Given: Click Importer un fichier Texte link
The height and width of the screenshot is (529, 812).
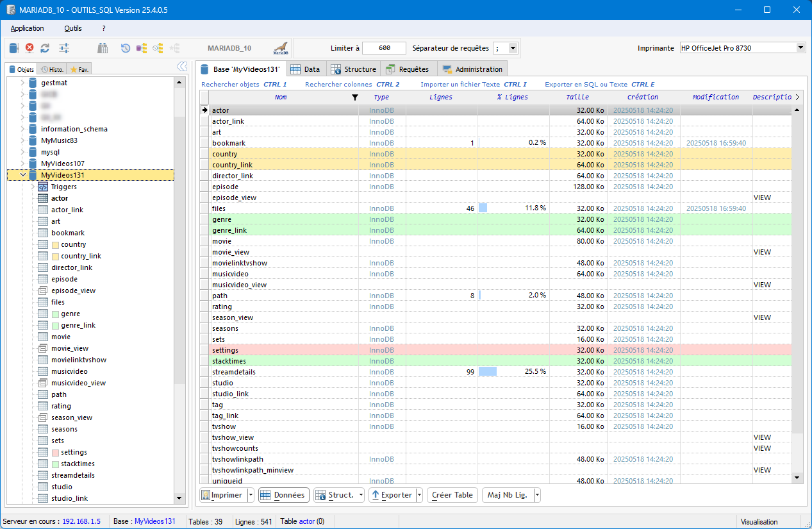Looking at the screenshot, I should click(474, 84).
